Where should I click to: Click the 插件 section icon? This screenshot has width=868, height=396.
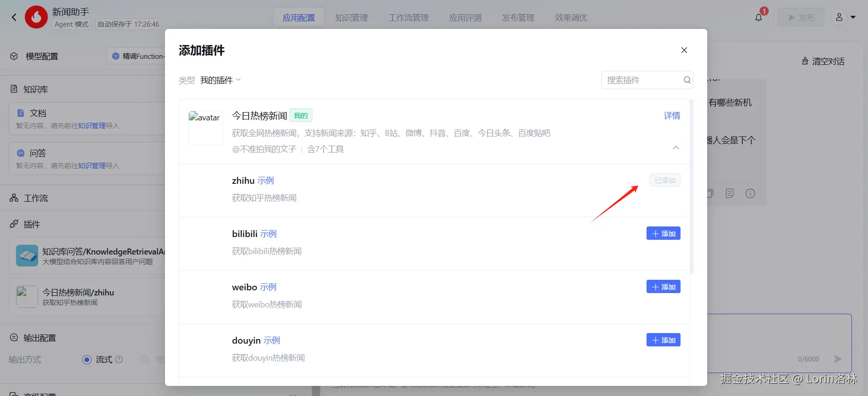pos(14,224)
